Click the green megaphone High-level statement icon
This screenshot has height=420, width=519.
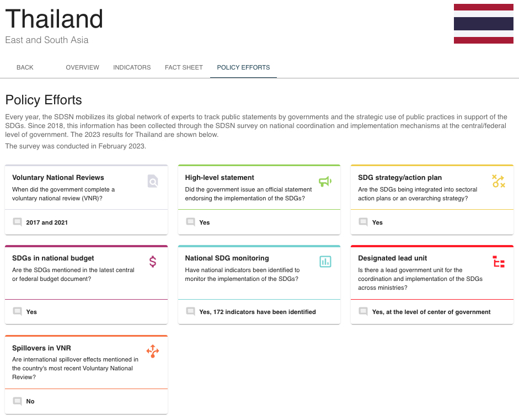pos(325,181)
